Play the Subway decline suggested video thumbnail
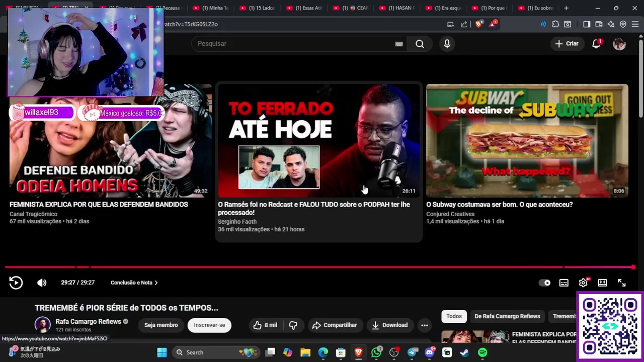Screen dimensions: 644x362 (527, 141)
